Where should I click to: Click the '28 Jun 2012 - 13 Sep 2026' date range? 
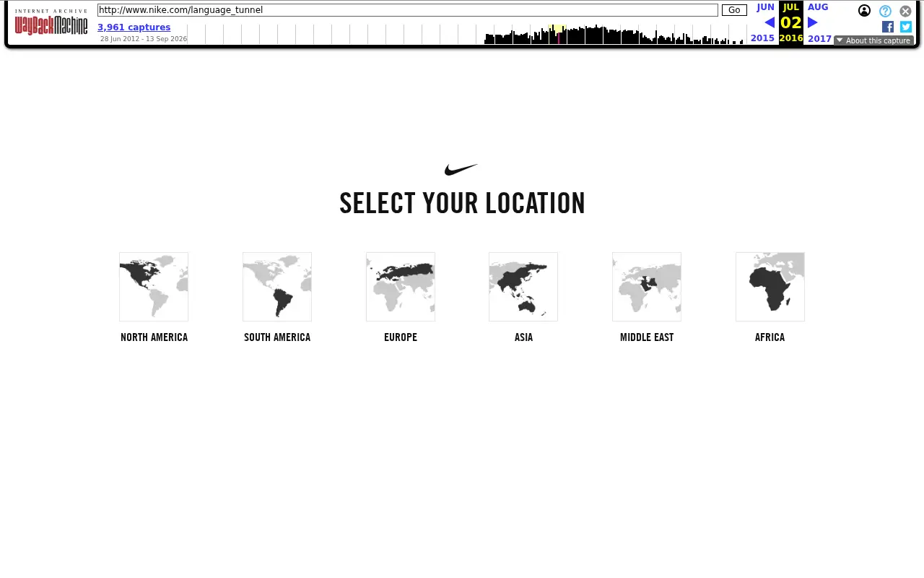[x=144, y=39]
